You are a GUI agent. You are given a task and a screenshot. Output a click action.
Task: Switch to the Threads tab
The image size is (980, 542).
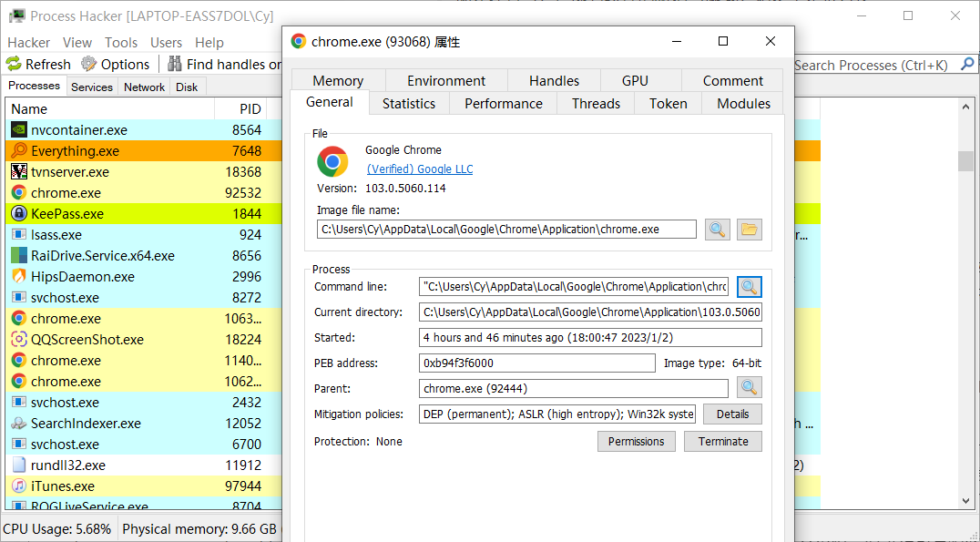596,104
